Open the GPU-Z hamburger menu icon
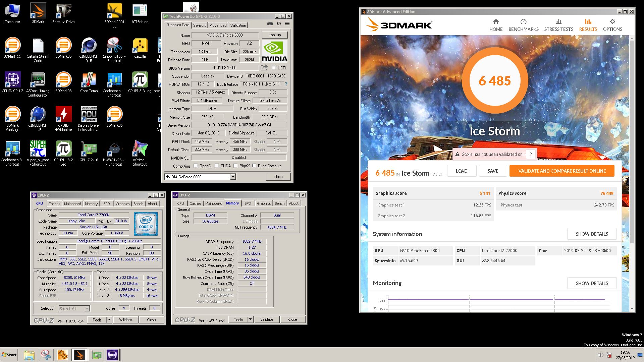This screenshot has height=362, width=644. pyautogui.click(x=287, y=24)
